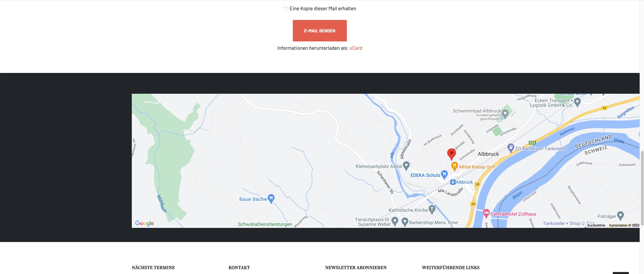Click the Albbruck train station icon

tap(453, 182)
